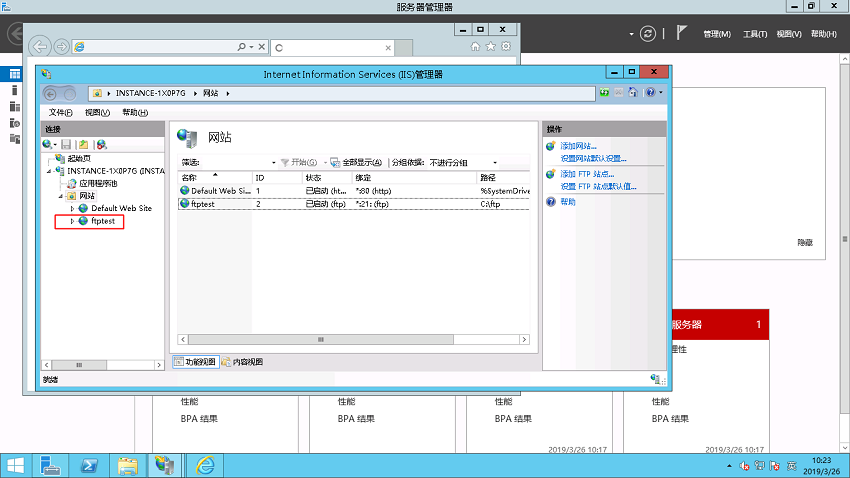Click the IIS Manager forward navigation arrow

pyautogui.click(x=69, y=94)
